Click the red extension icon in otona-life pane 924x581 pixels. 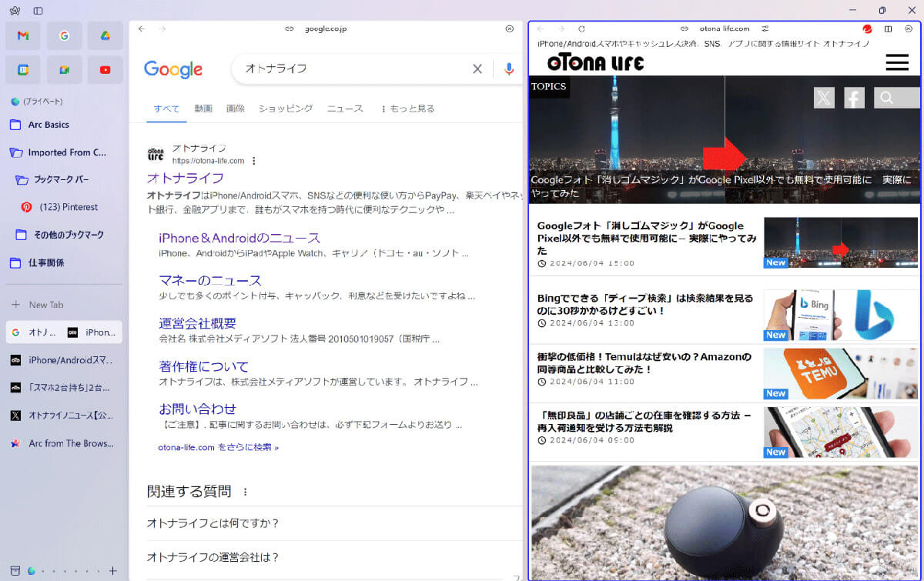868,28
